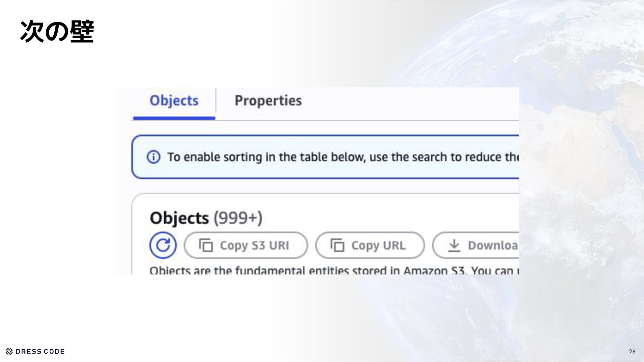The image size is (644, 362).
Task: Click the bold Objects section heading
Action: click(x=179, y=218)
